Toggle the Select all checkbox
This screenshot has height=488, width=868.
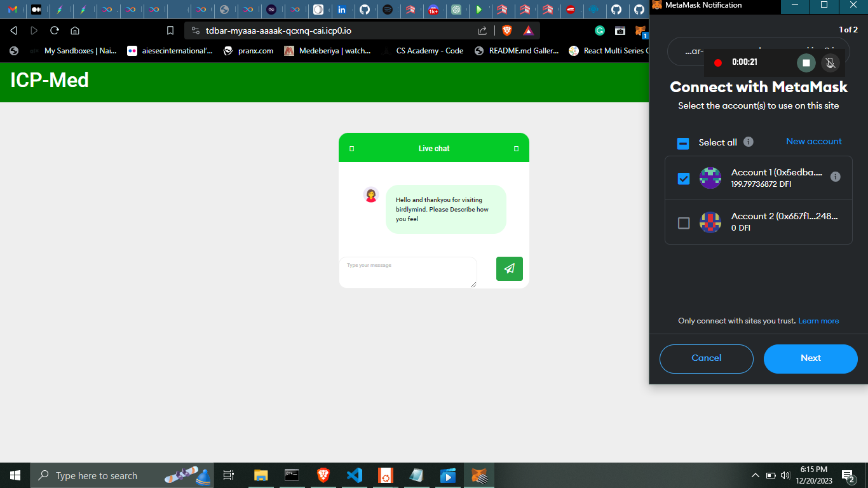point(683,143)
